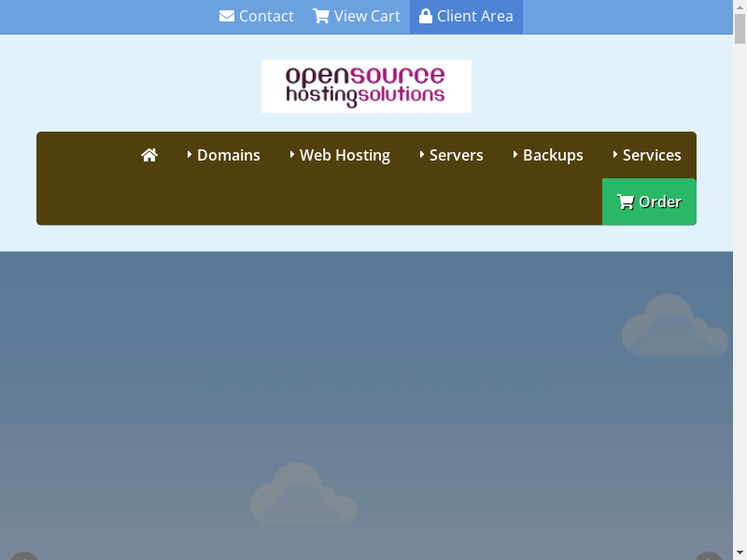Viewport: 747px width, 560px height.
Task: Click the cart icon inside the green Order button
Action: [626, 202]
